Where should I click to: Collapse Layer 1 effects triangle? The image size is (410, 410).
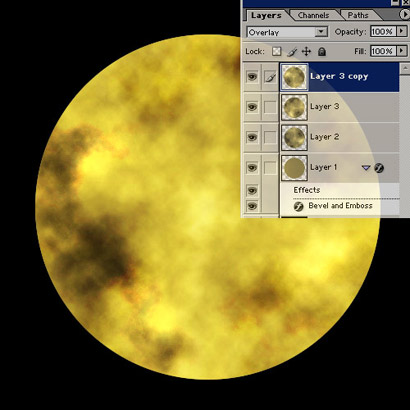[366, 168]
